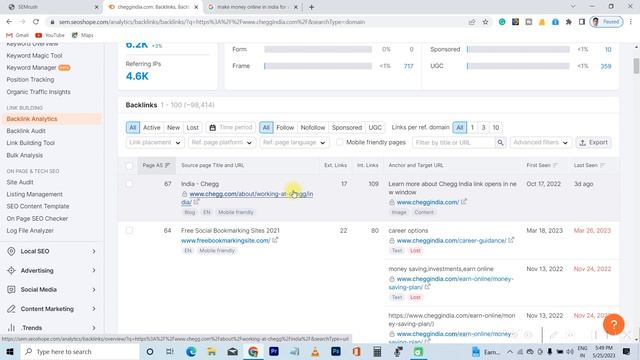Sort by the Page AS column icon

click(167, 165)
